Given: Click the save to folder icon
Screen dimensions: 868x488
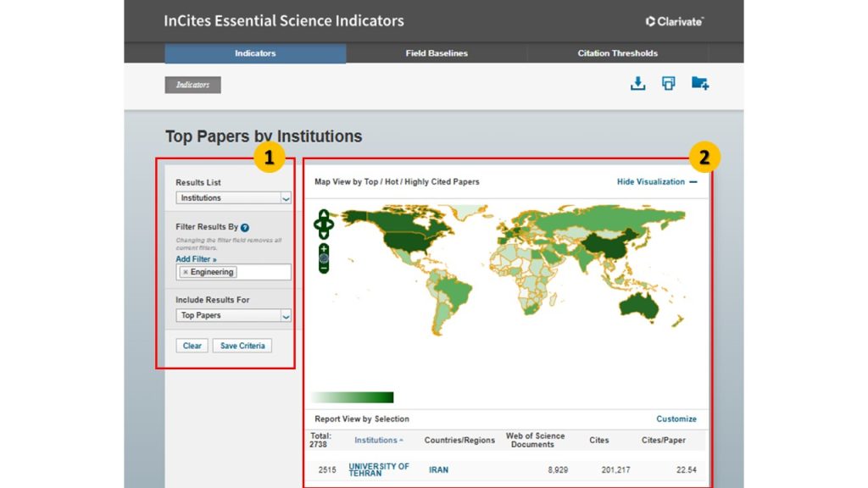Looking at the screenshot, I should tap(699, 84).
